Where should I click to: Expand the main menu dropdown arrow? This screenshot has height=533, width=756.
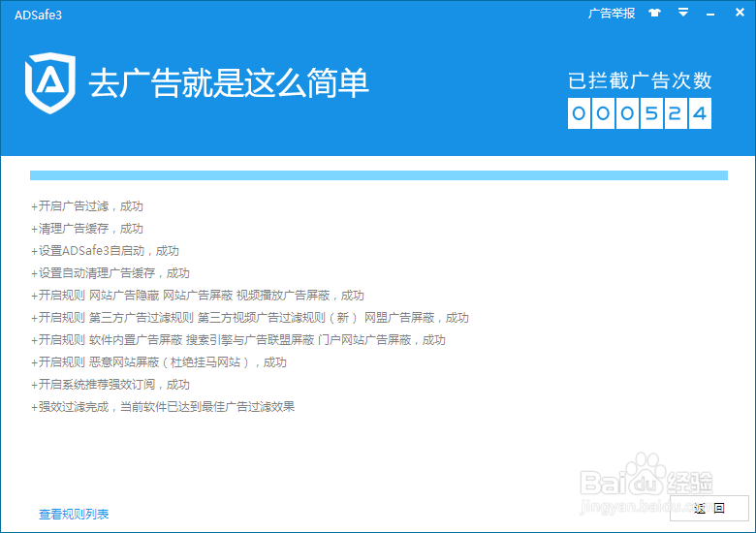pyautogui.click(x=683, y=14)
